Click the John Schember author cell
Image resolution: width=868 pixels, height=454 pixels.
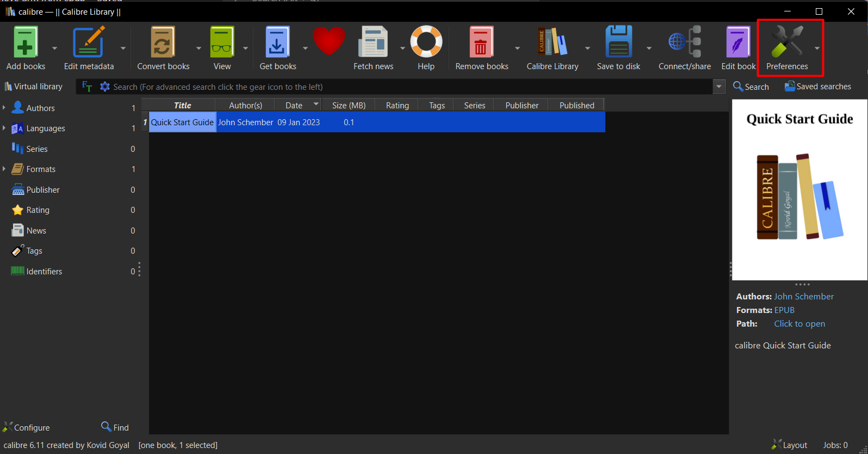(x=245, y=122)
